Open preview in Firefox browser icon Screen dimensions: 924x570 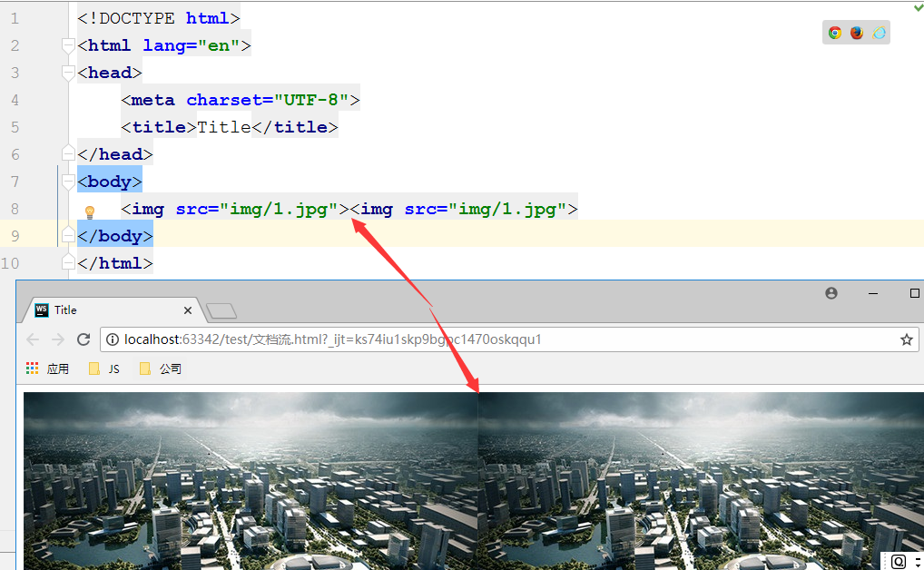(857, 33)
